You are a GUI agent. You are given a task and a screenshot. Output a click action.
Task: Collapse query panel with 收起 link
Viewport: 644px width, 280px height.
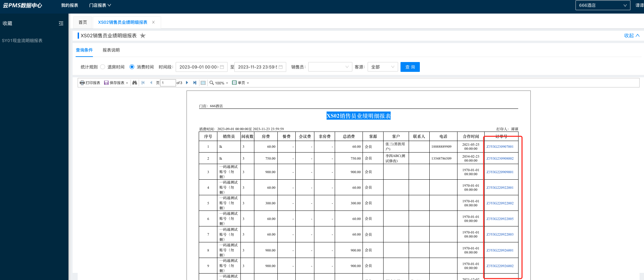[x=632, y=36]
